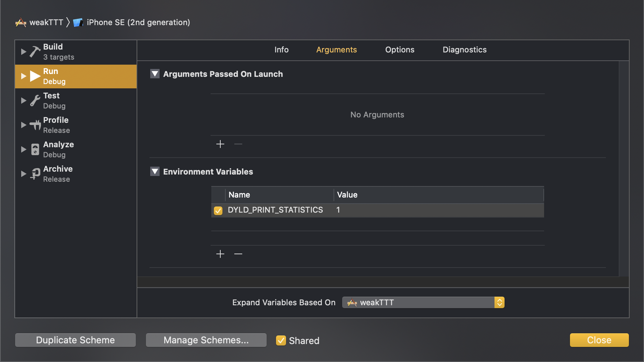Select the Arguments tab
This screenshot has height=362, width=644.
[x=336, y=50]
